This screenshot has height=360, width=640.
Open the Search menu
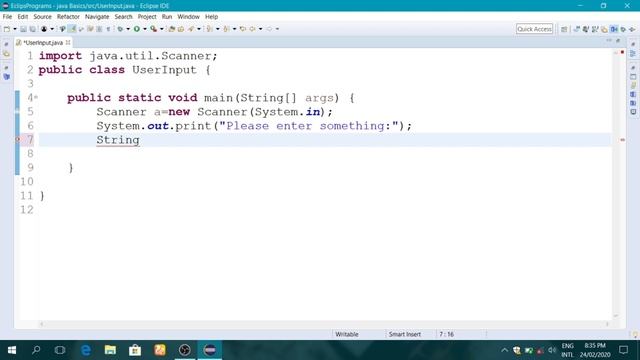(x=123, y=17)
